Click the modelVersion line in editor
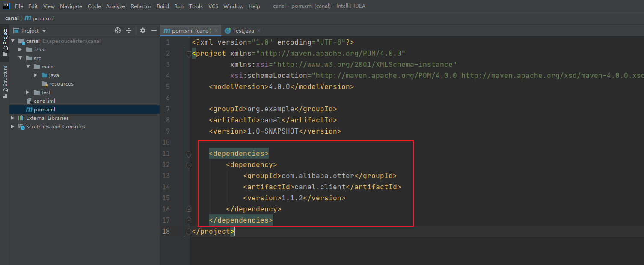 point(282,86)
